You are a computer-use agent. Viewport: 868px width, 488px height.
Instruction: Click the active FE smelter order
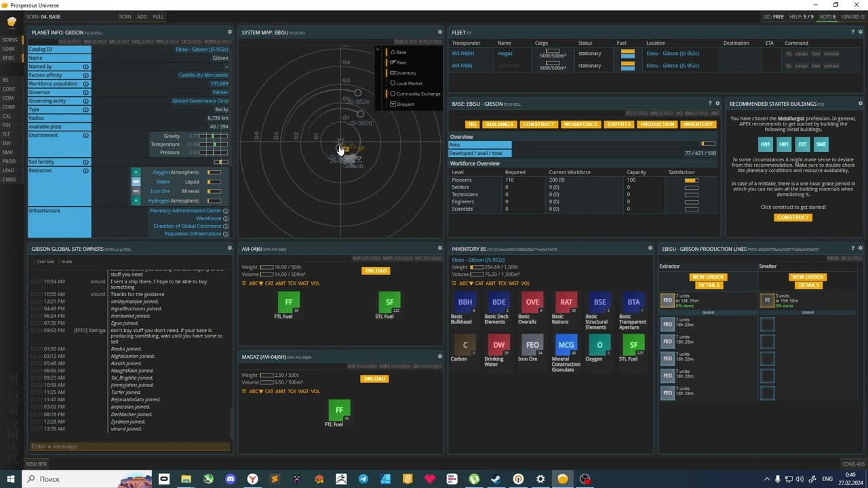click(x=768, y=300)
